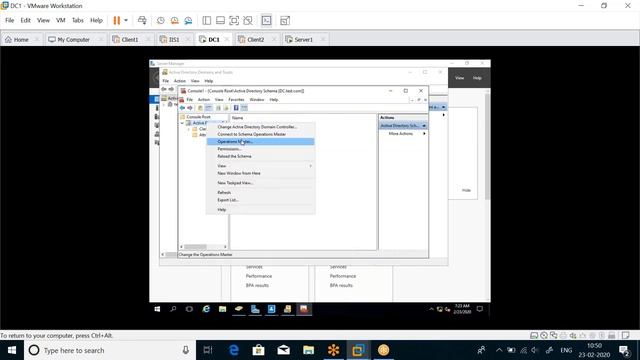Enter full screen mode via the toolbar icon
Image resolution: width=640 pixels, height=360 pixels.
234,20
